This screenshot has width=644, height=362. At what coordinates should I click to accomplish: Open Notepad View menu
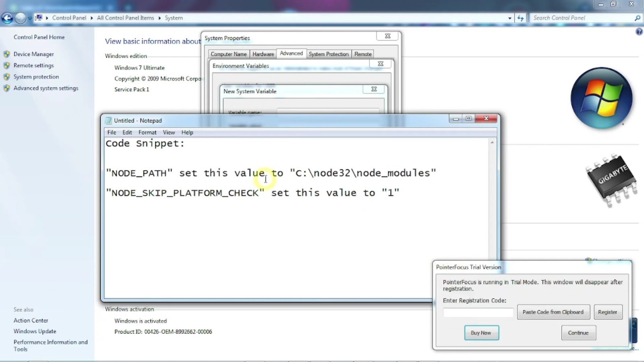169,132
